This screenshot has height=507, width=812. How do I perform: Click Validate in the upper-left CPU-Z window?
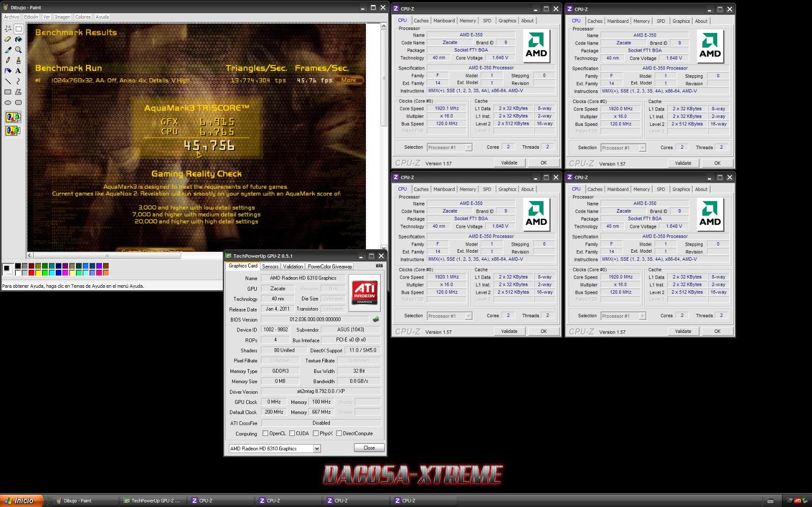(x=509, y=163)
